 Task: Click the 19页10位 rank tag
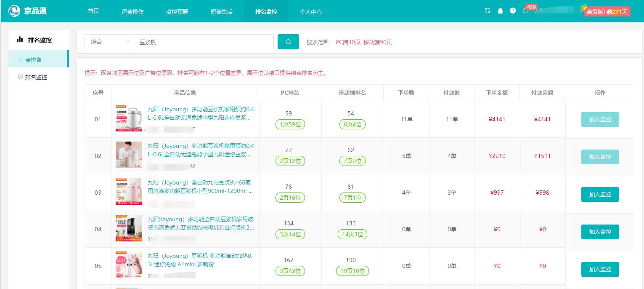coord(352,271)
